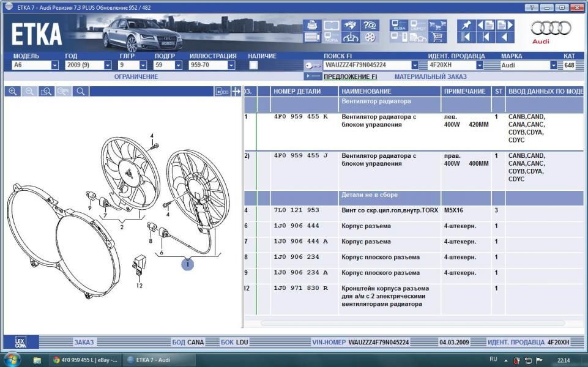Click the question mark @ help icon
This screenshot has height=367, width=588.
pyautogui.click(x=370, y=25)
